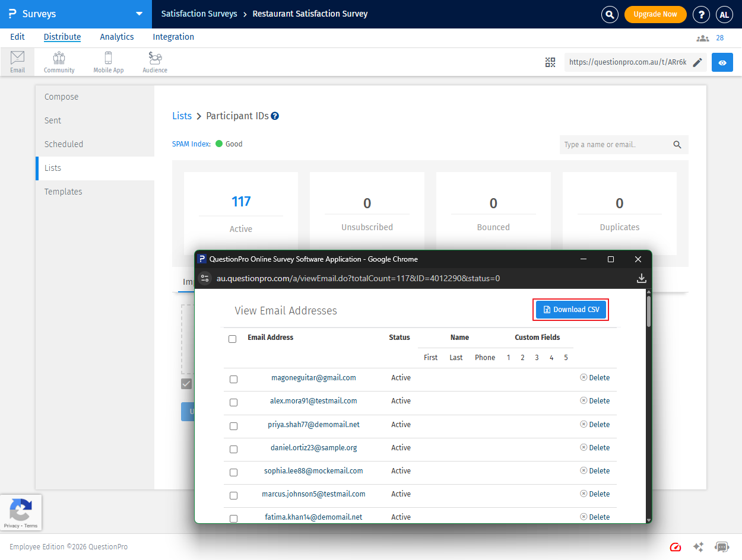Screen dimensions: 742x560
Task: Open the Templates sidebar section
Action: (64, 192)
